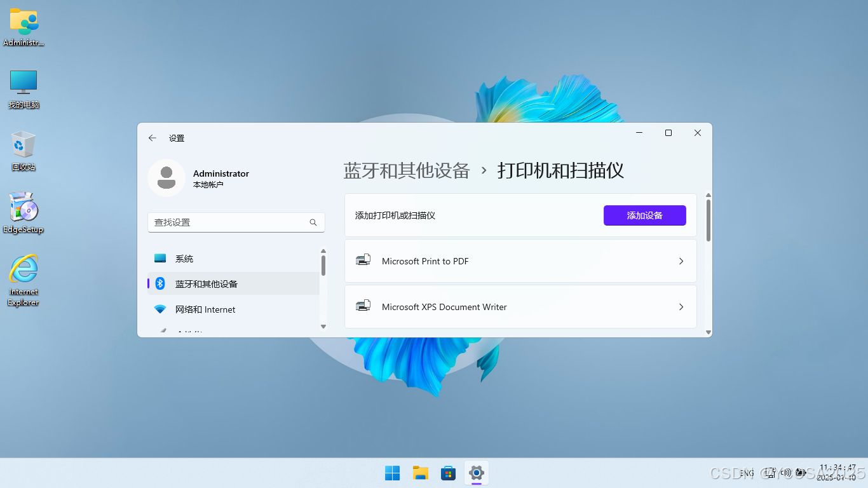Select 网络和 Internet in the sidebar
The height and width of the screenshot is (488, 868).
point(233,309)
